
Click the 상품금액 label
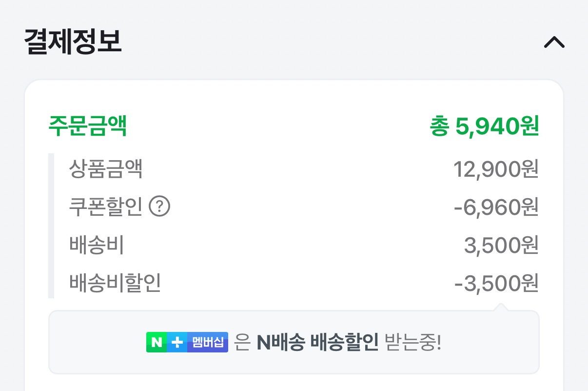point(106,169)
